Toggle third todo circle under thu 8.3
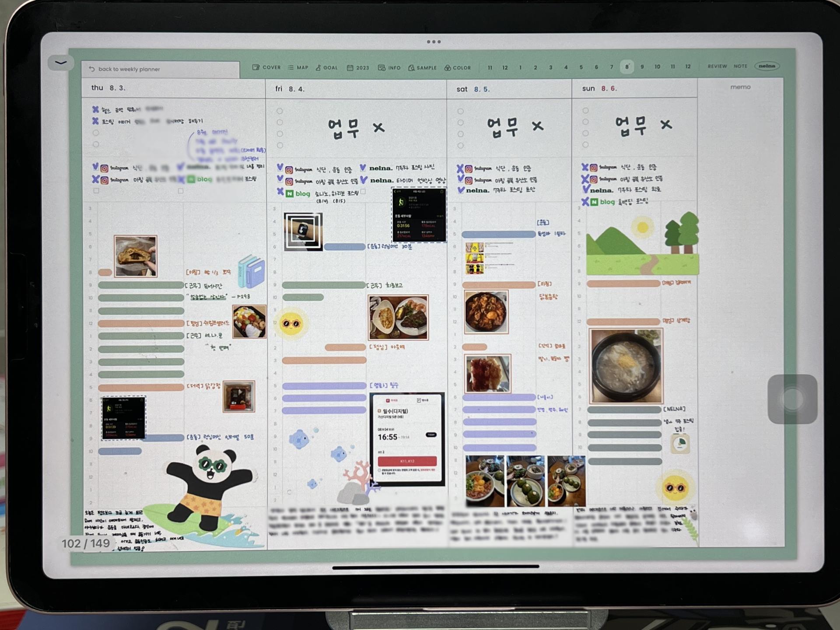The height and width of the screenshot is (630, 840). (x=96, y=133)
